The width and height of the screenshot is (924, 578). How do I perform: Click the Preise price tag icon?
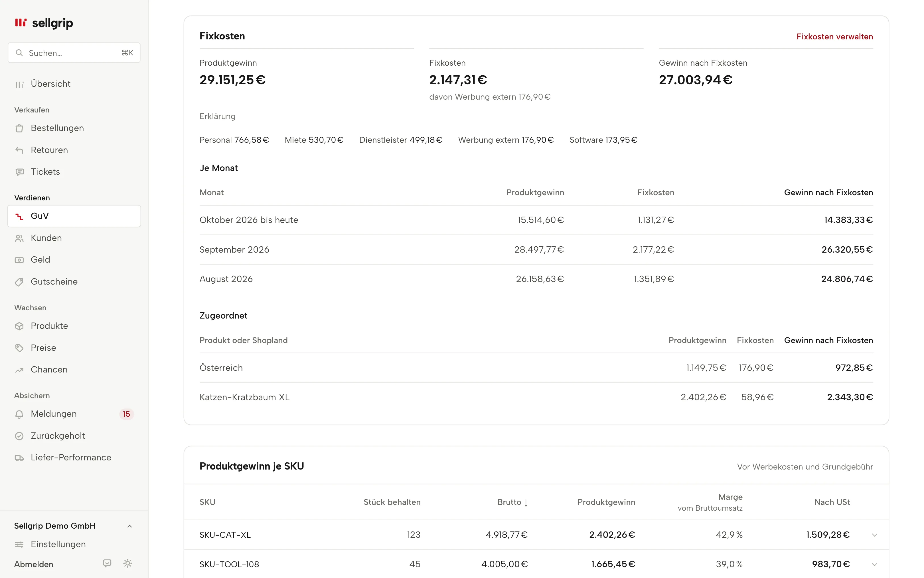point(19,348)
